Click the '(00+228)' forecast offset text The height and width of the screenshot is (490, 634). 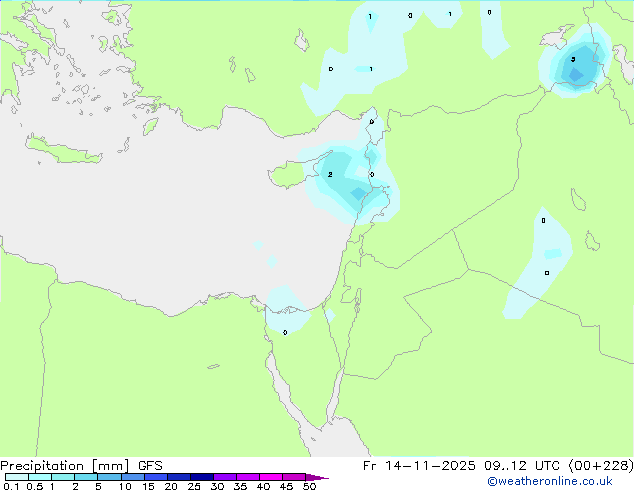click(601, 466)
